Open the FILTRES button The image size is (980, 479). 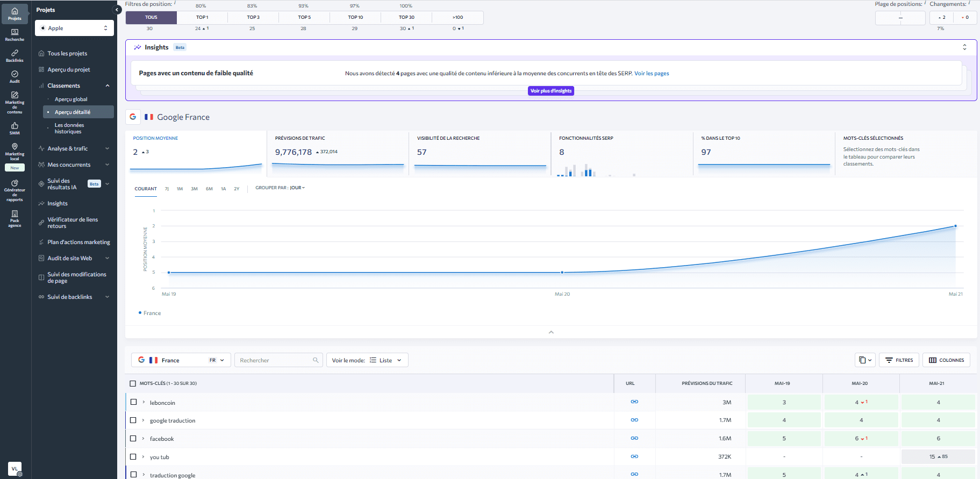[899, 360]
